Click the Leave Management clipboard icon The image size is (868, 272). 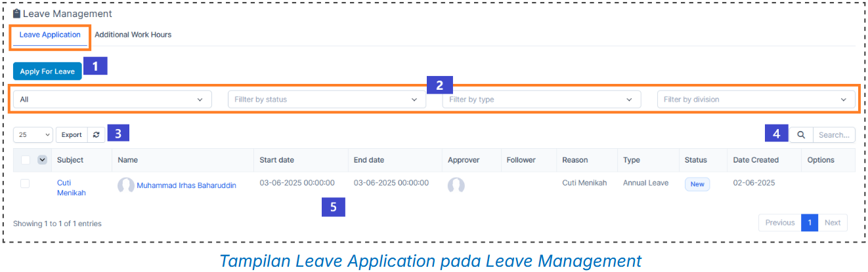[x=17, y=13]
